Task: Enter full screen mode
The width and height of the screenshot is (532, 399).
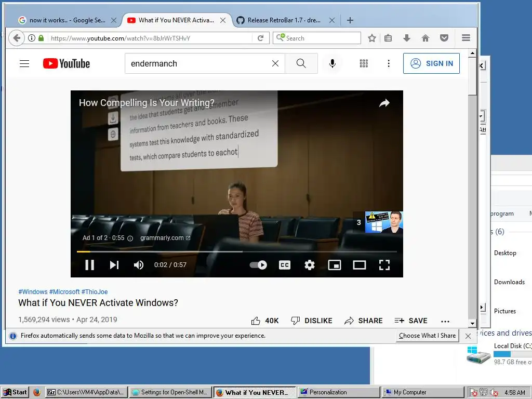Action: [x=384, y=264]
